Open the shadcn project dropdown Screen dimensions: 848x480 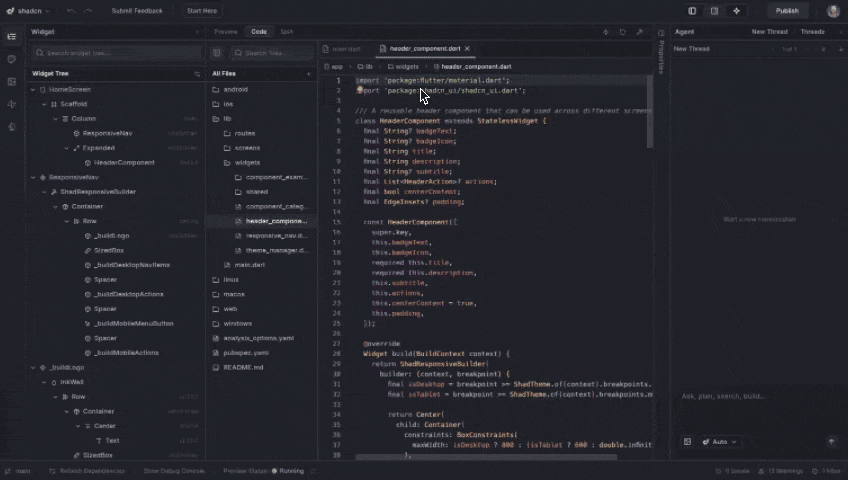[x=28, y=11]
